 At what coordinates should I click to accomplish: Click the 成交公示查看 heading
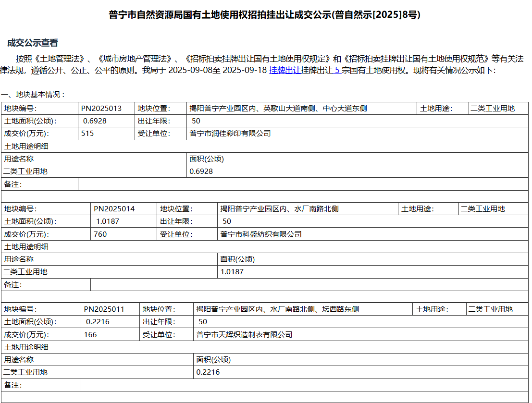tap(33, 43)
